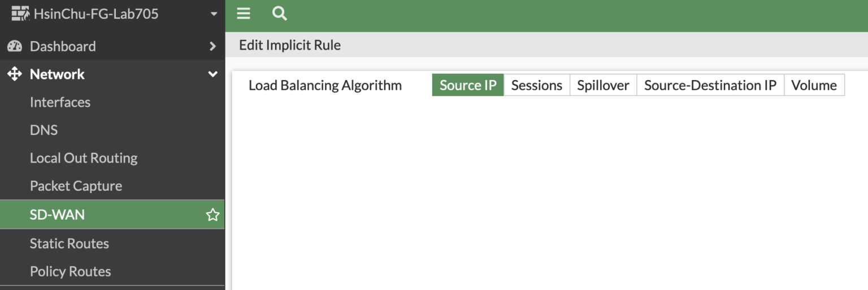Select Spillover load balancing algorithm
This screenshot has width=868, height=290.
pyautogui.click(x=603, y=85)
